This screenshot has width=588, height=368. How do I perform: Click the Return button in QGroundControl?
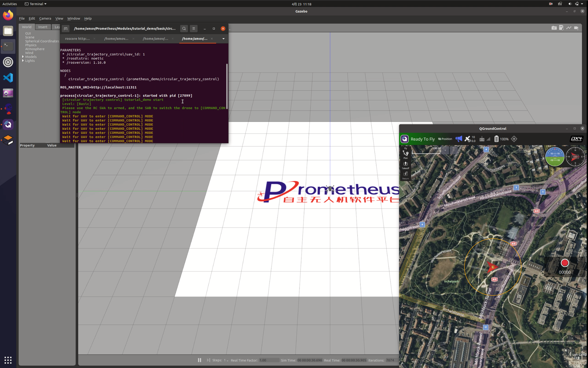pyautogui.click(x=405, y=175)
